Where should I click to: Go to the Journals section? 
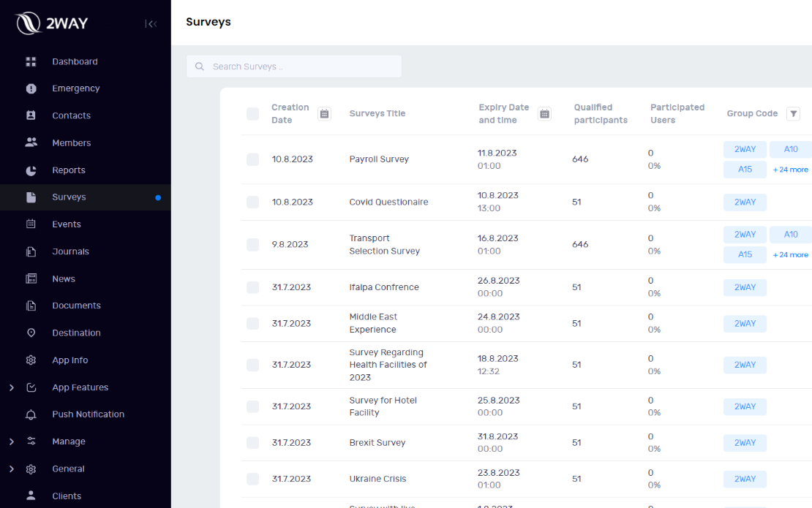[70, 251]
